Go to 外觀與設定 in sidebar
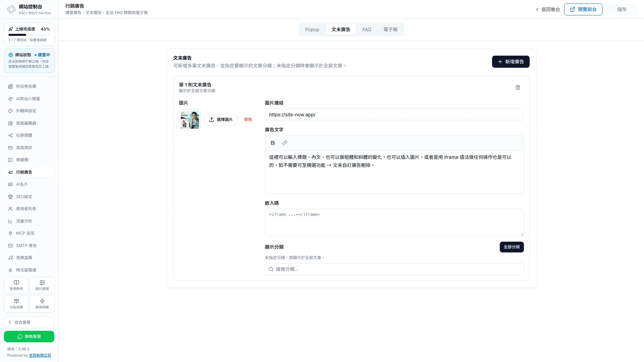Viewport: 644px width, 362px height. (x=29, y=111)
